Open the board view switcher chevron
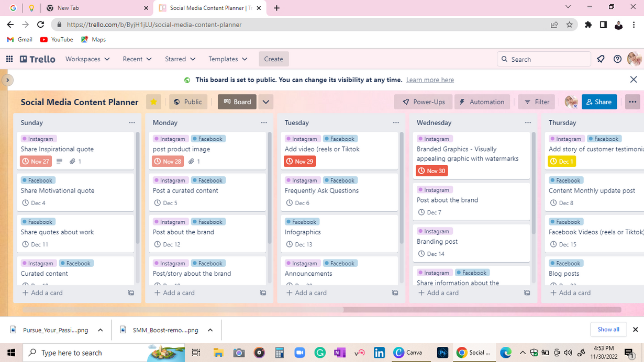The width and height of the screenshot is (644, 362). [266, 102]
